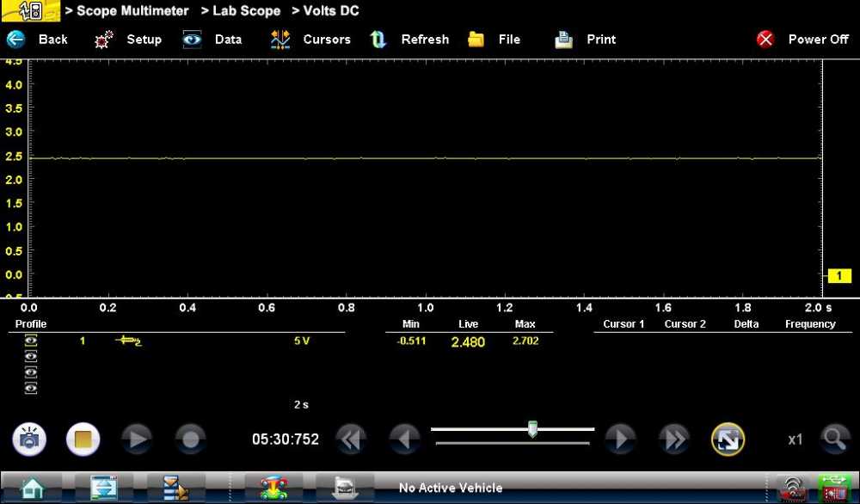Zoom with the magnifier icon

click(835, 439)
